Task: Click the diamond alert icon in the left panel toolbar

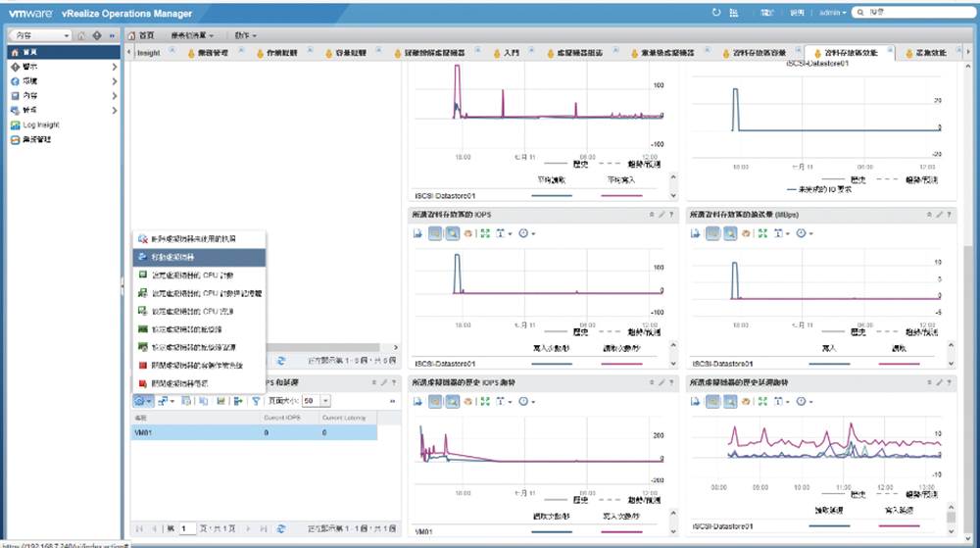Action: (x=97, y=35)
